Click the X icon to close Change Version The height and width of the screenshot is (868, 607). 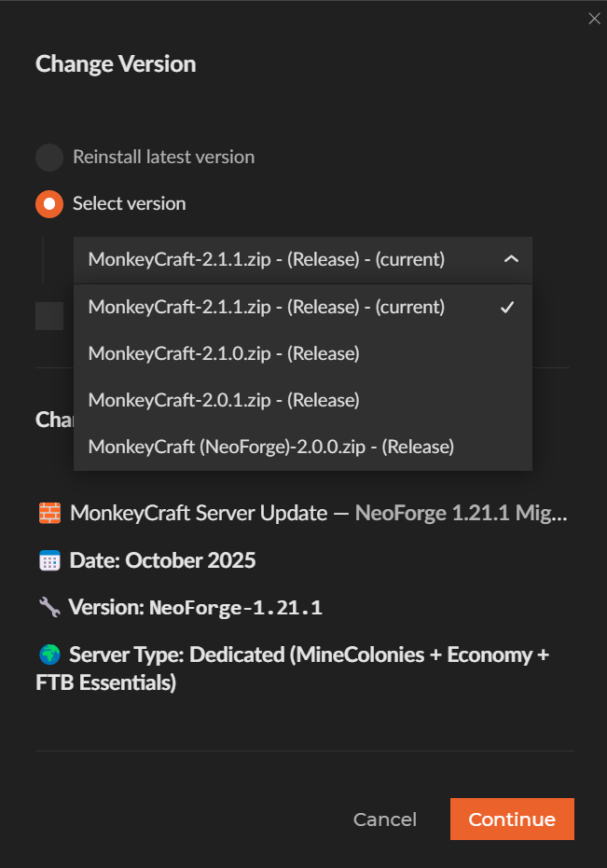point(594,18)
